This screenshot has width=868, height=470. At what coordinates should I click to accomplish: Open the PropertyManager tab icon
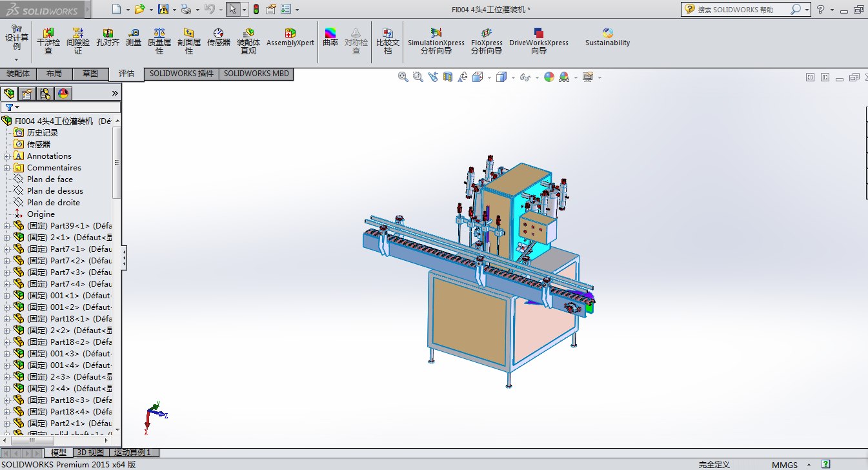click(27, 94)
